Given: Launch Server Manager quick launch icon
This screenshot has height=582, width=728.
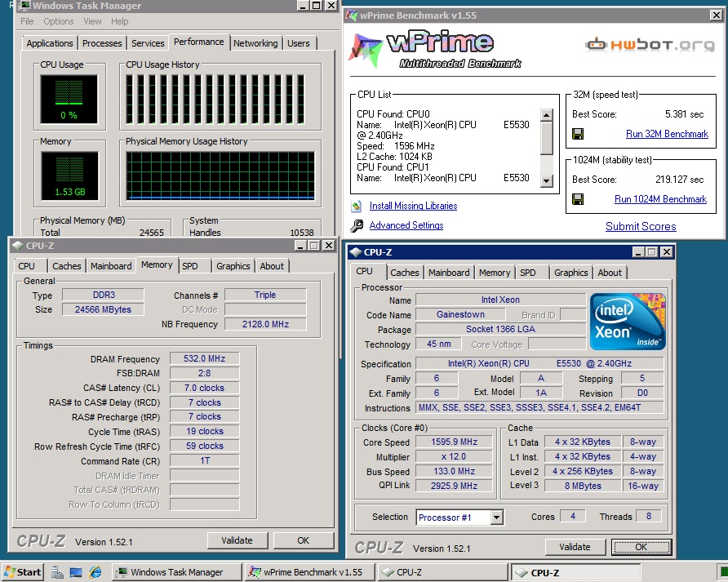Looking at the screenshot, I should pyautogui.click(x=58, y=572).
